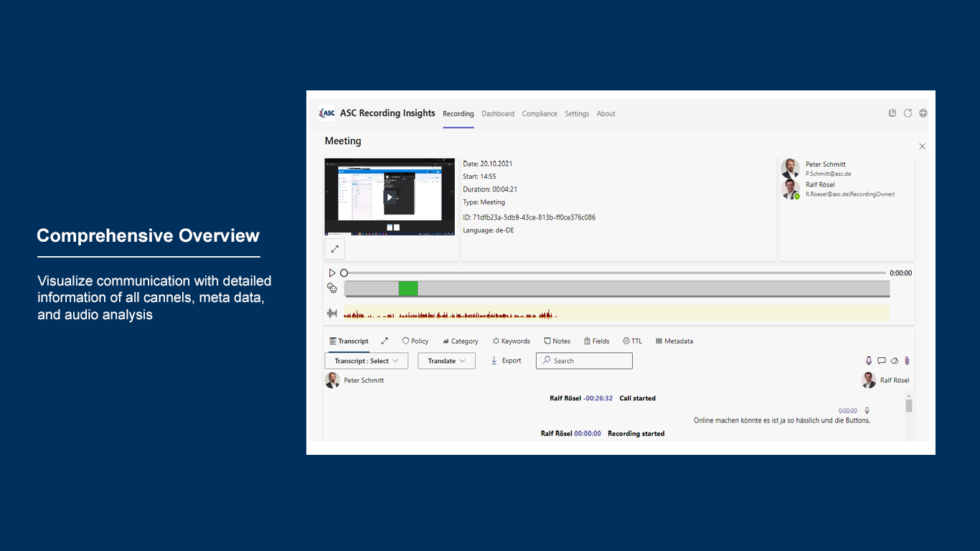
Task: Open the Transcript : Select dropdown
Action: pos(367,361)
